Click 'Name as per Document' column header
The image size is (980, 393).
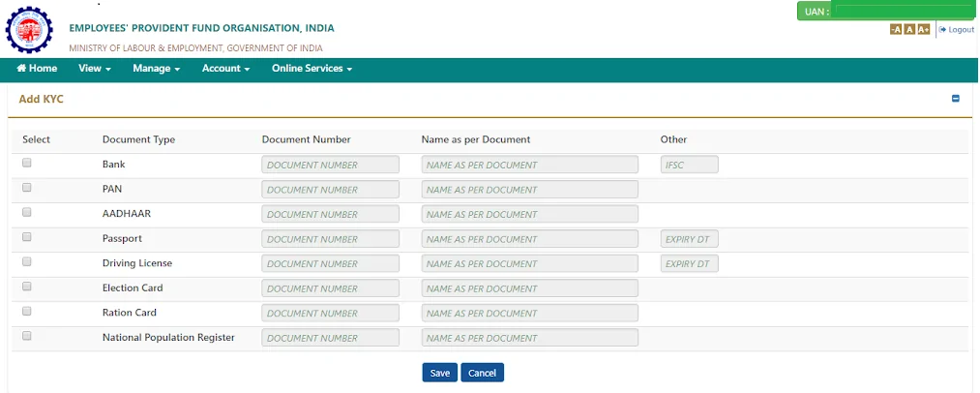point(476,139)
